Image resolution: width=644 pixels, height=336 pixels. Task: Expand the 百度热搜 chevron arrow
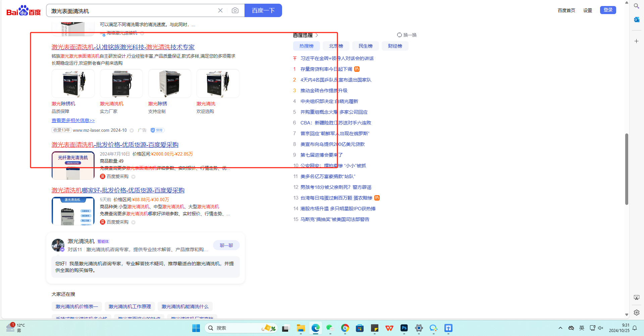tap(317, 35)
